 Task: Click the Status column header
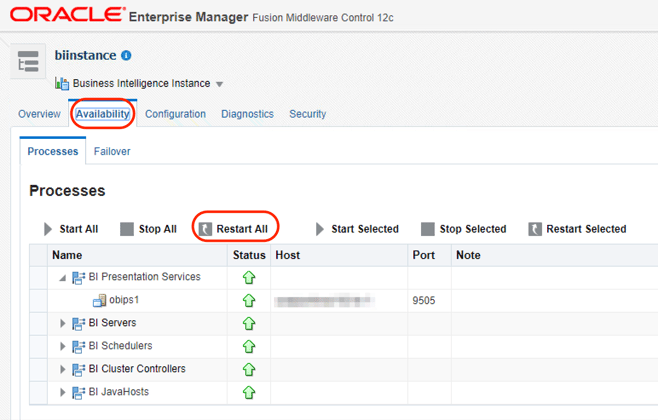pyautogui.click(x=249, y=255)
